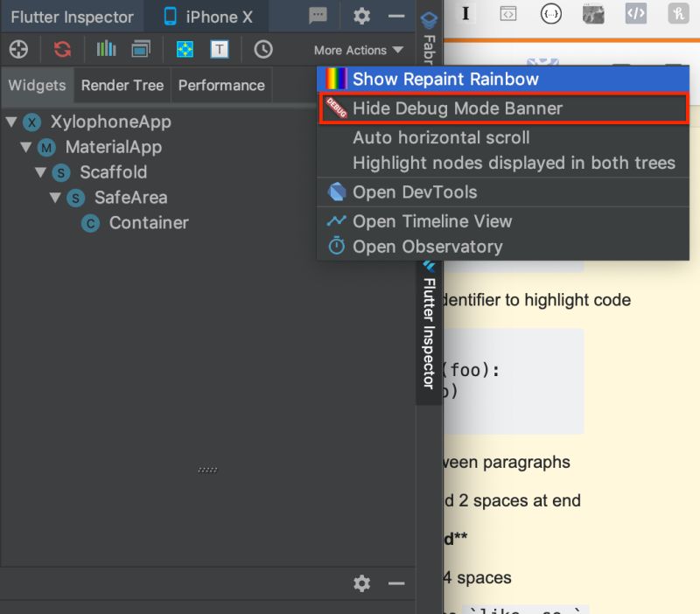Viewport: 700px width, 614px height.
Task: Select the MaterialApp widget row
Action: [x=114, y=147]
